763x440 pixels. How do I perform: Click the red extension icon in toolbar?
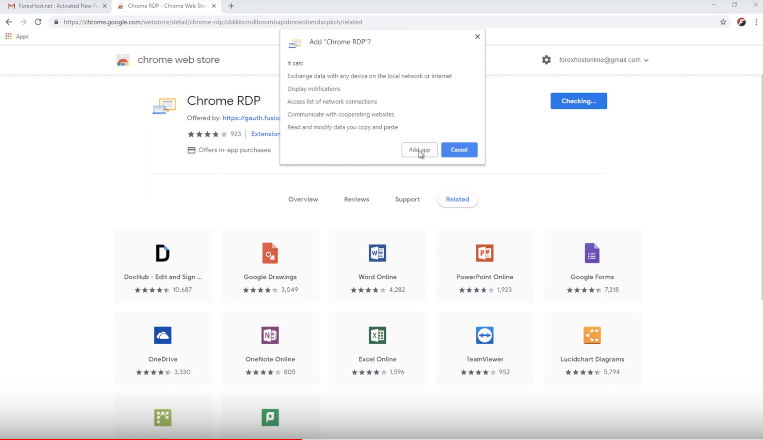tap(742, 22)
